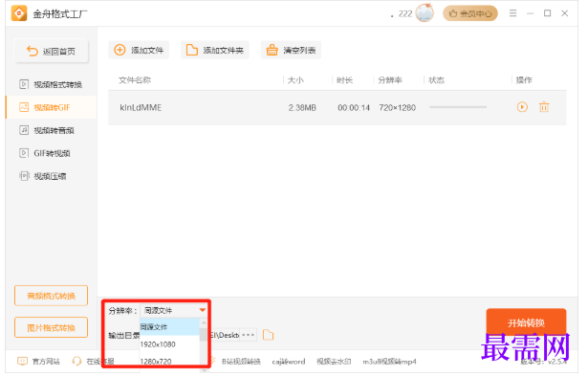Click the 时长 column header
The width and height of the screenshot is (588, 377).
click(344, 80)
